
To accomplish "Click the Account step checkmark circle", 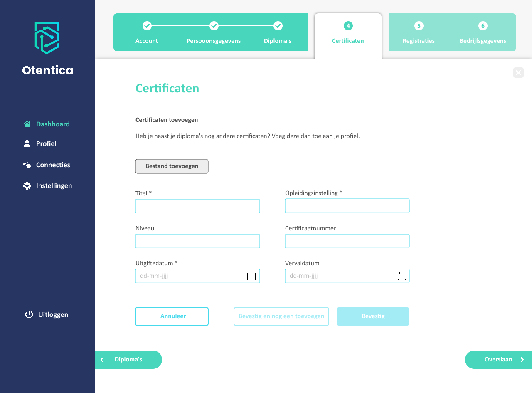I will 147,26.
